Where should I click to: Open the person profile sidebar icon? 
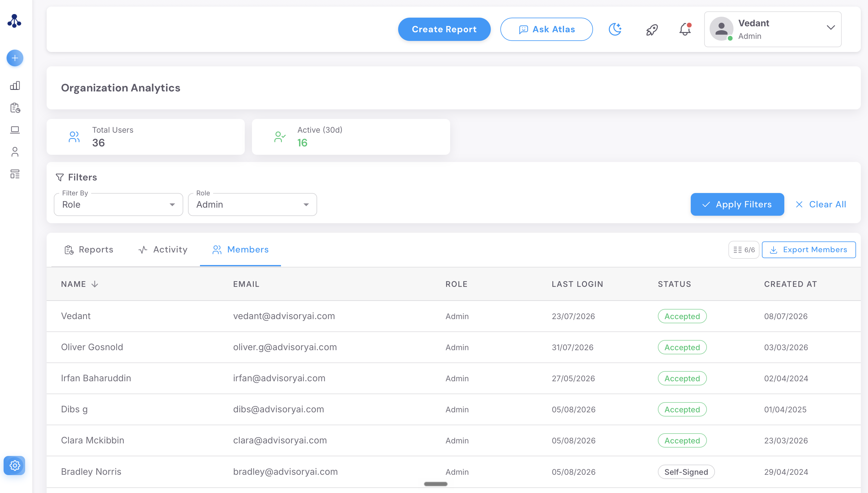[x=15, y=152]
